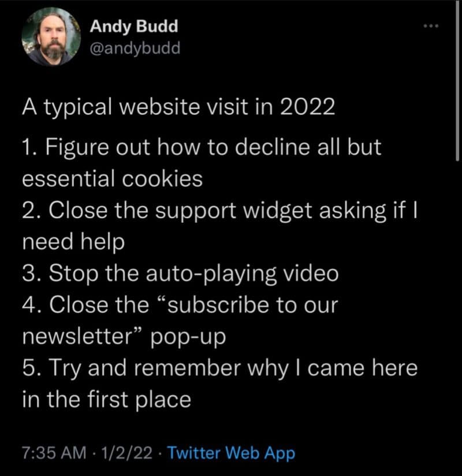
Task: Click the Andy Budd display name
Action: point(133,26)
